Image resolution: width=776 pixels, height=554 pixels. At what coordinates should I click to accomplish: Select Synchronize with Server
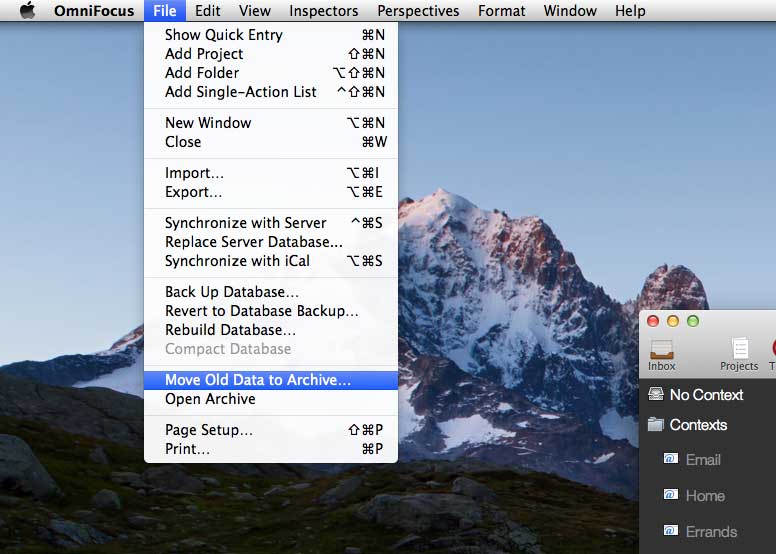pyautogui.click(x=271, y=223)
